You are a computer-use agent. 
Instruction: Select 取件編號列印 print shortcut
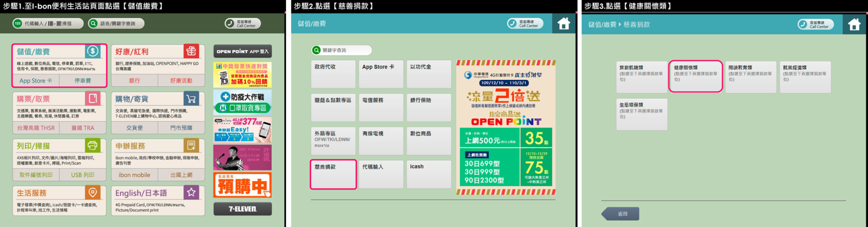36,175
